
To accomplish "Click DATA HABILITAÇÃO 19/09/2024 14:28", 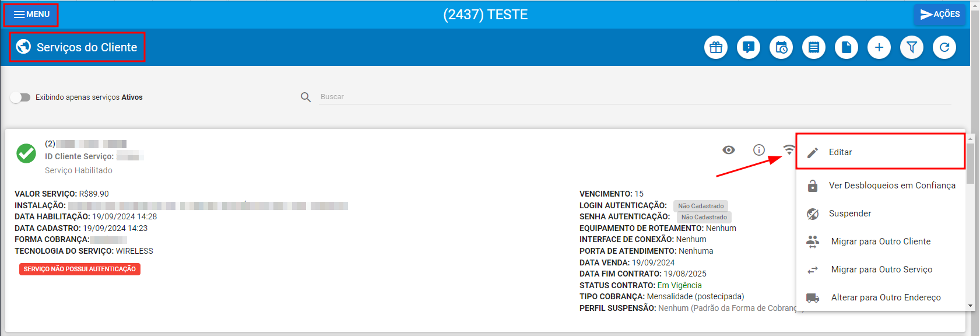I will pos(86,216).
